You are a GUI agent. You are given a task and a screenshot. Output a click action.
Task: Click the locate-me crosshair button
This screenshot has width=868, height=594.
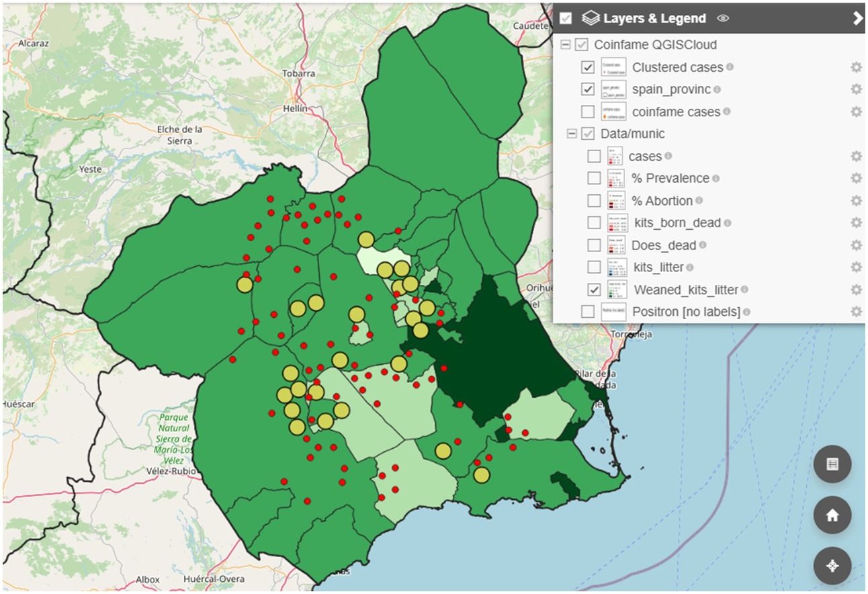(x=832, y=566)
